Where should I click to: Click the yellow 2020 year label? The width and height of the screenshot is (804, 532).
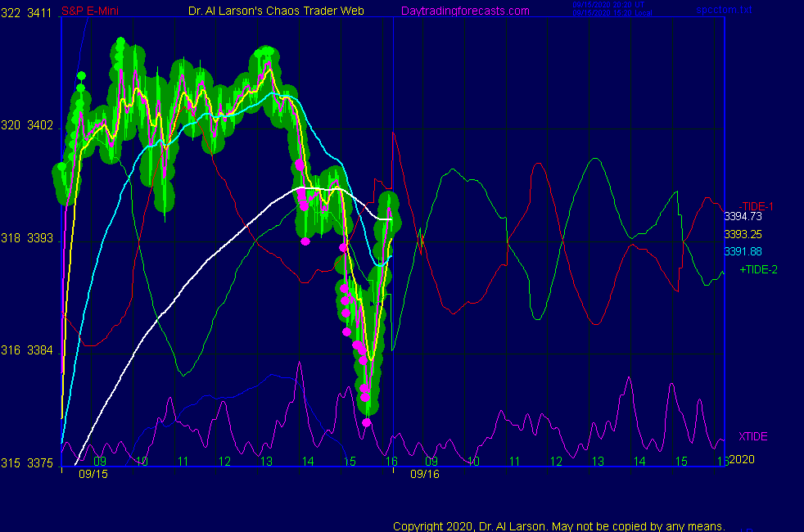[741, 459]
